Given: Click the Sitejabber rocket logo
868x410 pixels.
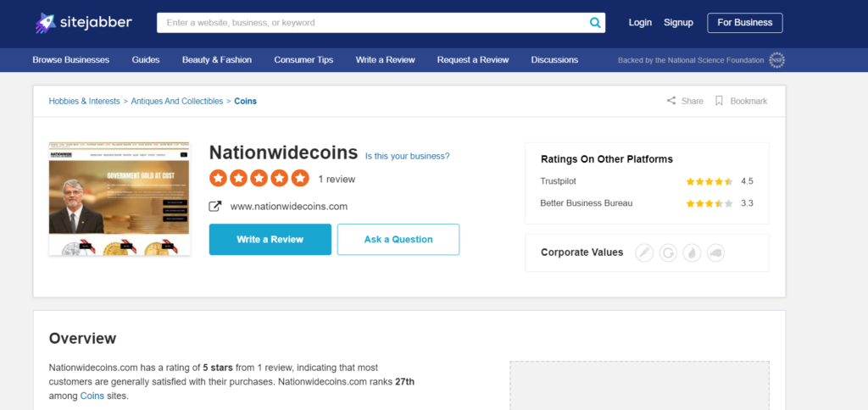Looking at the screenshot, I should pos(46,23).
